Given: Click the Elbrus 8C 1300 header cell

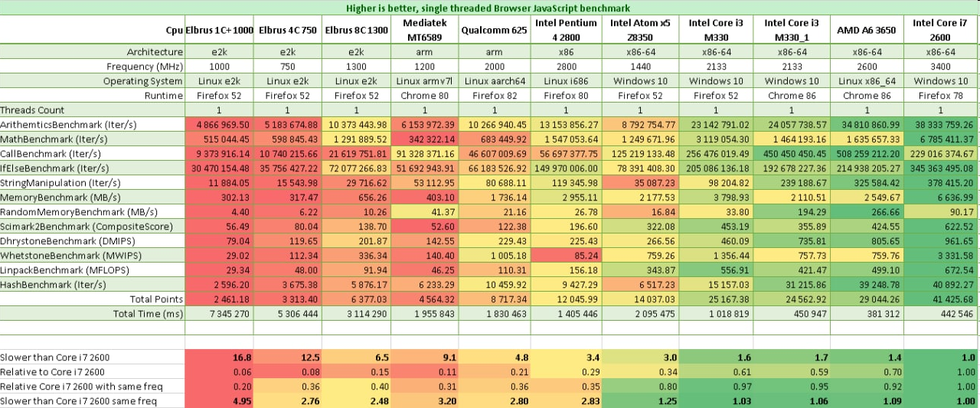Looking at the screenshot, I should tap(358, 30).
